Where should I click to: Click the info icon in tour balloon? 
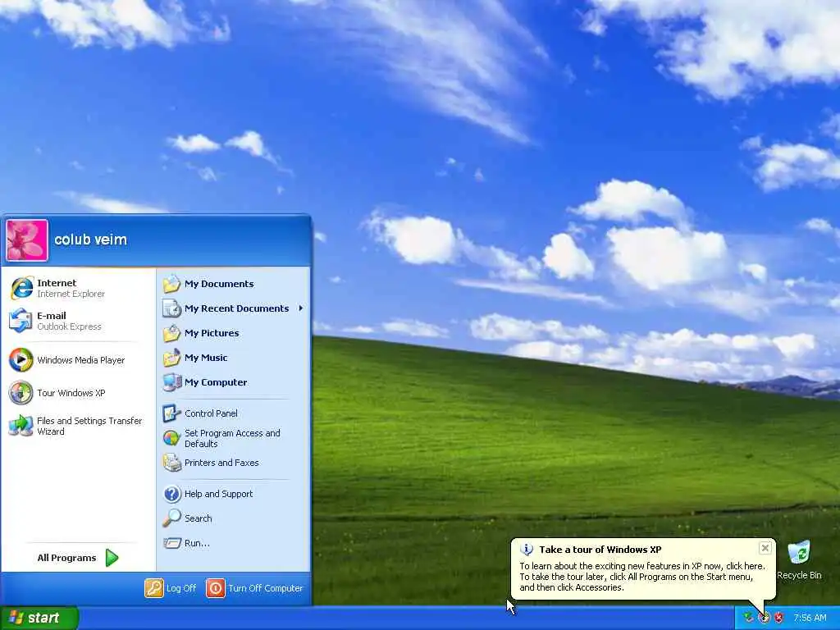click(527, 550)
